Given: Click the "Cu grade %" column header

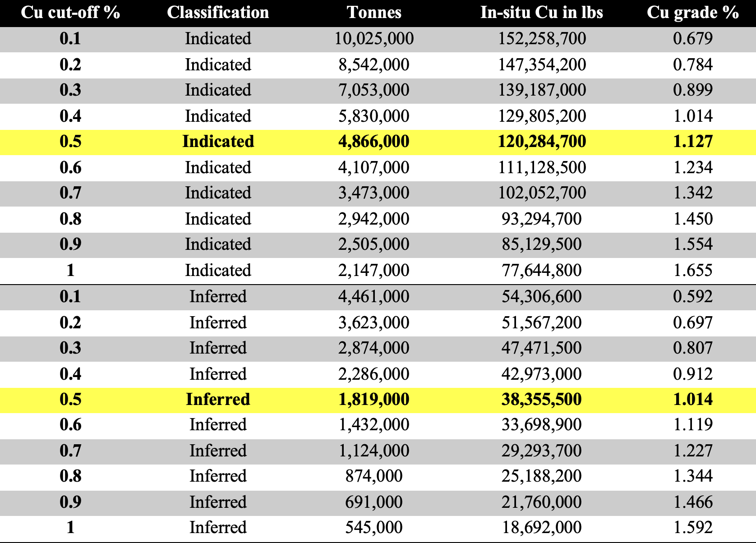Looking at the screenshot, I should tap(692, 13).
